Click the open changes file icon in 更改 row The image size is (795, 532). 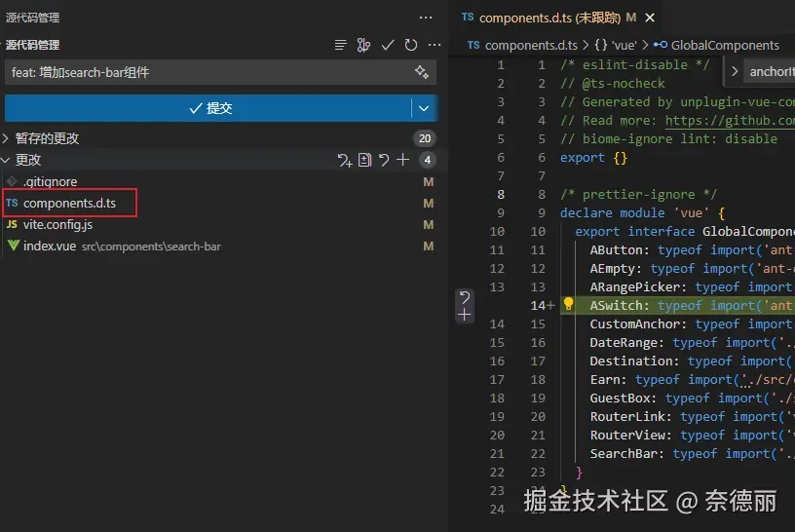(x=364, y=160)
